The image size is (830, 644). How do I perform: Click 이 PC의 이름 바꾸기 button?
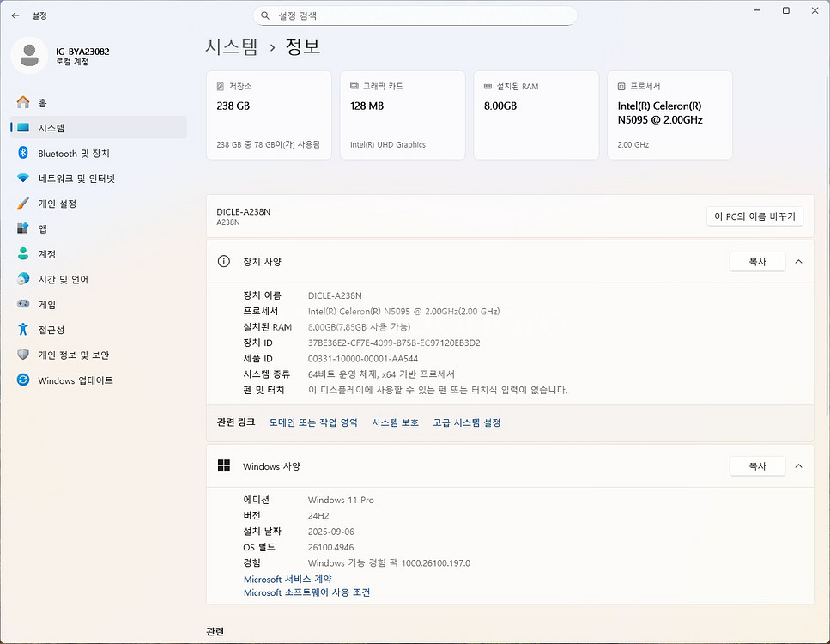[754, 216]
